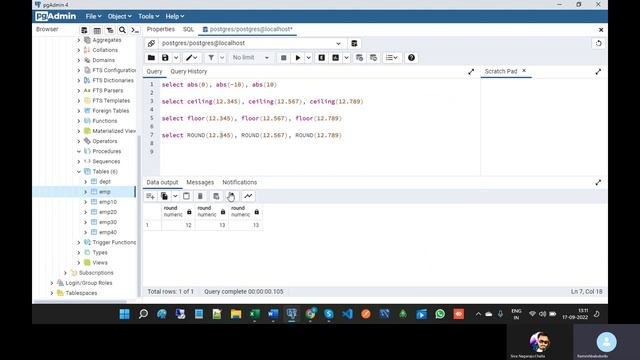Viewport: 640px width, 360px height.
Task: Maximize the query editor panel
Action: 471,72
